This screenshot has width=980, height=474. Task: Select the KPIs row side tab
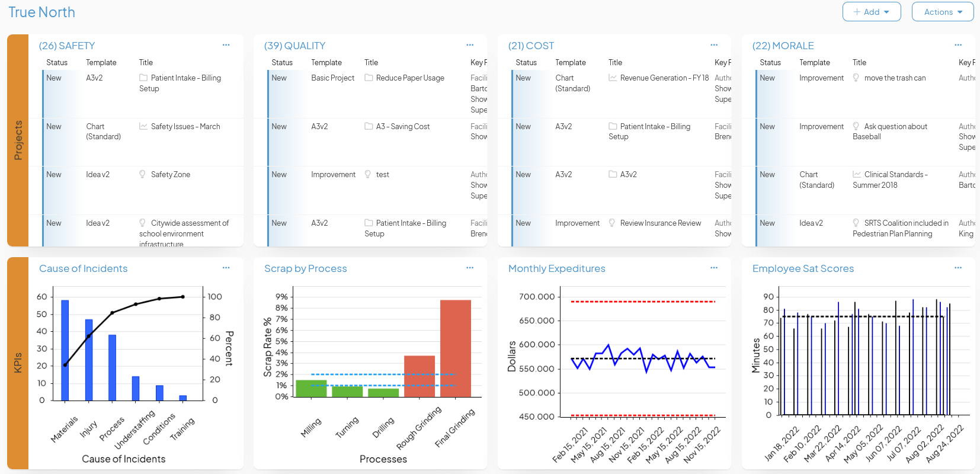click(x=18, y=363)
